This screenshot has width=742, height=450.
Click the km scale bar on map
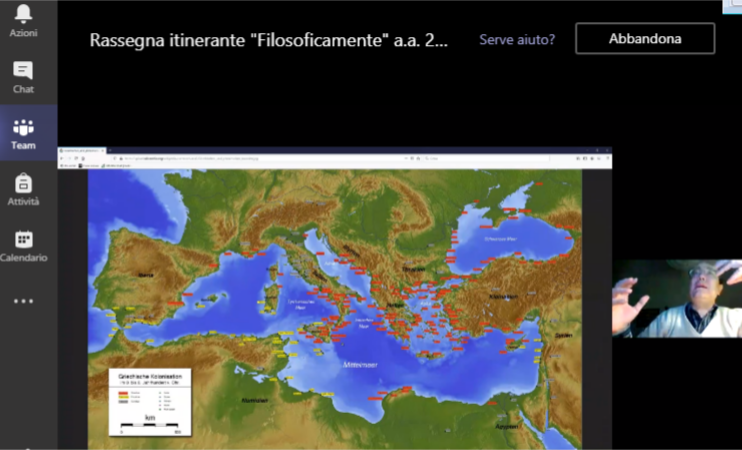pos(150,427)
